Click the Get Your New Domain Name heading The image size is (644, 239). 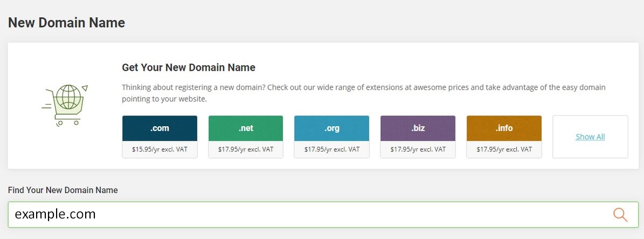(189, 67)
